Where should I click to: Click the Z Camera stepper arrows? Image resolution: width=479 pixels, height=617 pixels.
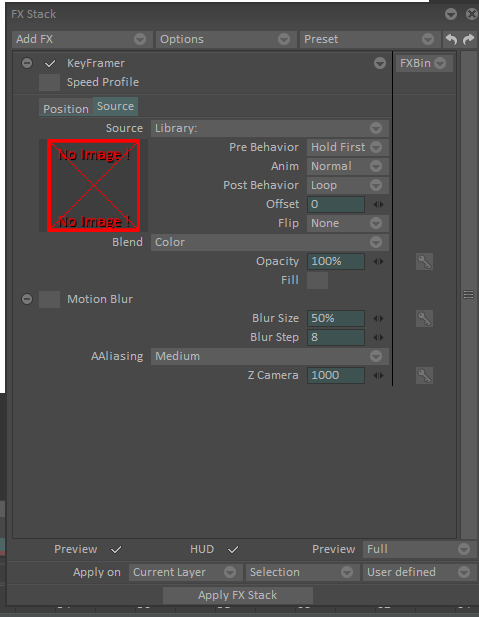(378, 376)
